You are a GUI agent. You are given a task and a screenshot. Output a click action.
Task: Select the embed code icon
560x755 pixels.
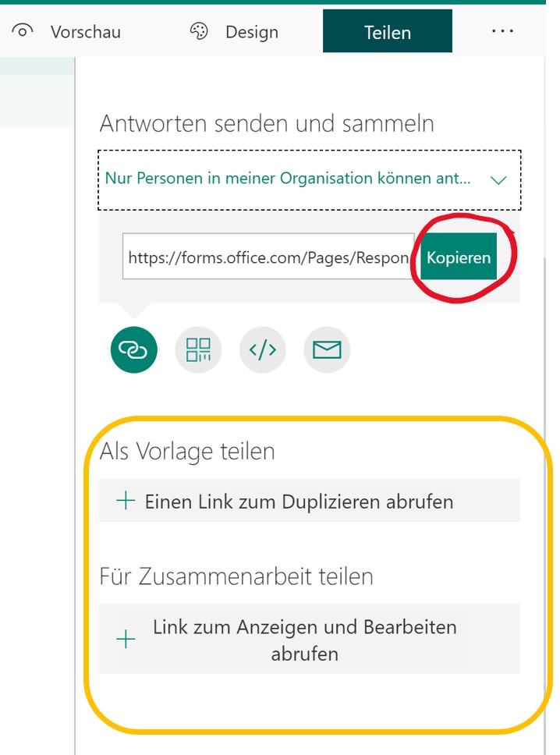coord(262,349)
